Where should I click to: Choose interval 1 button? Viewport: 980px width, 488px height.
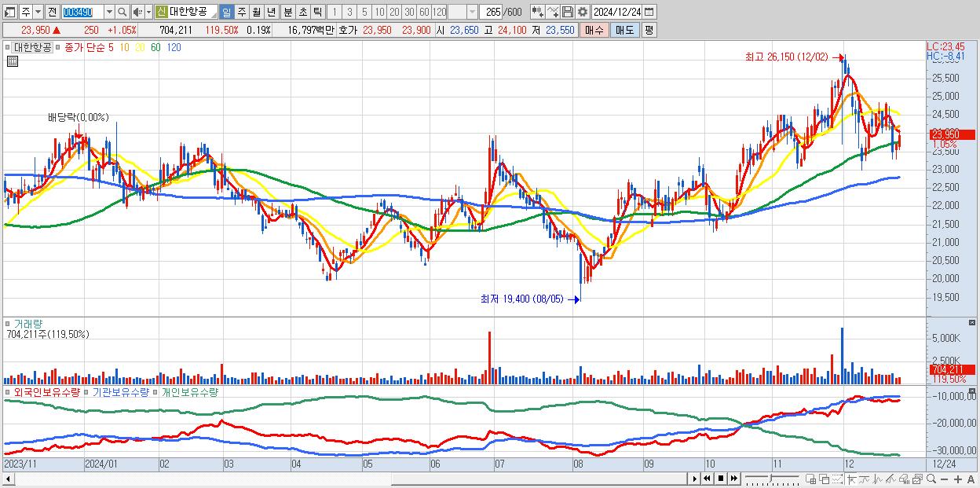(x=335, y=13)
